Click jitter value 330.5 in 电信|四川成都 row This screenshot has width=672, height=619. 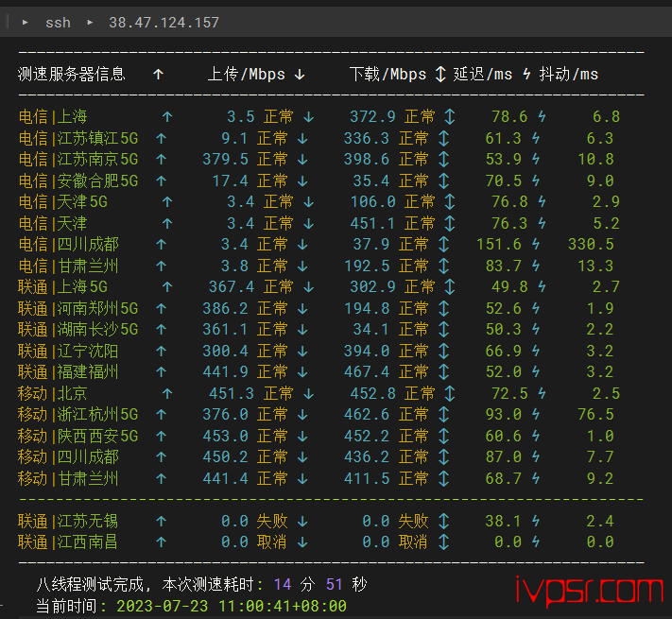(x=591, y=245)
